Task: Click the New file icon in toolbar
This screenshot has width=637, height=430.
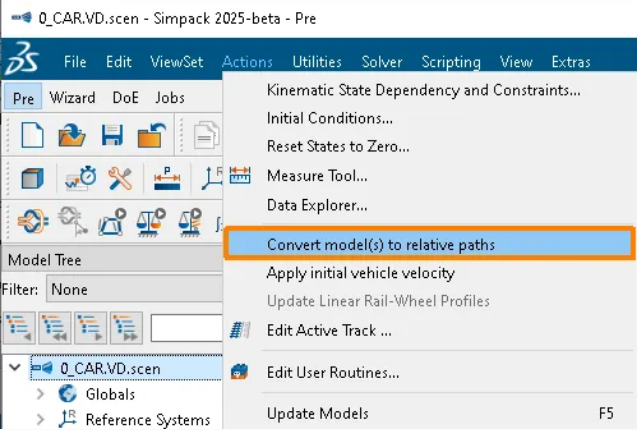Action: tap(32, 135)
